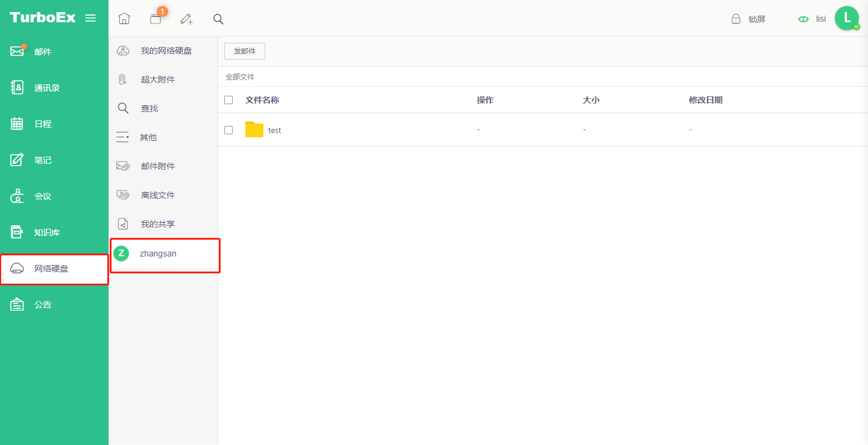868x445 pixels.
Task: Open the test folder name
Action: (x=274, y=130)
